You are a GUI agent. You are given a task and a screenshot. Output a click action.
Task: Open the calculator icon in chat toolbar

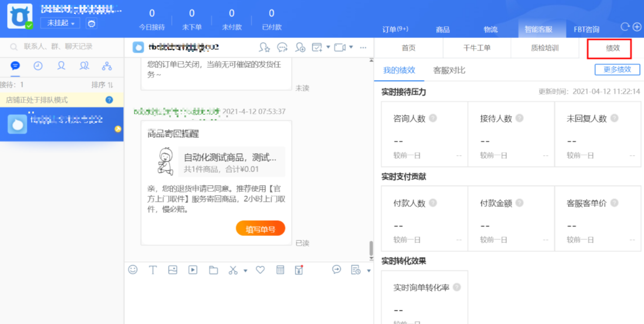(x=280, y=270)
